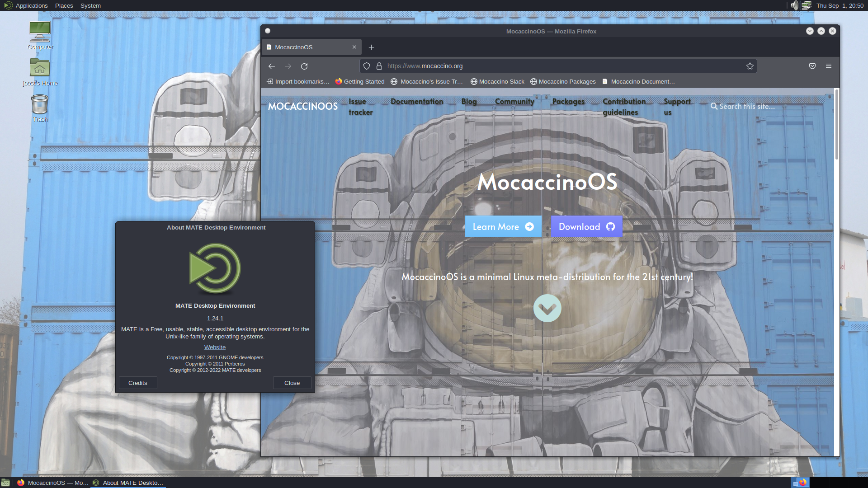Click the text 'Copyright © 2011 Perberos'

click(215, 364)
